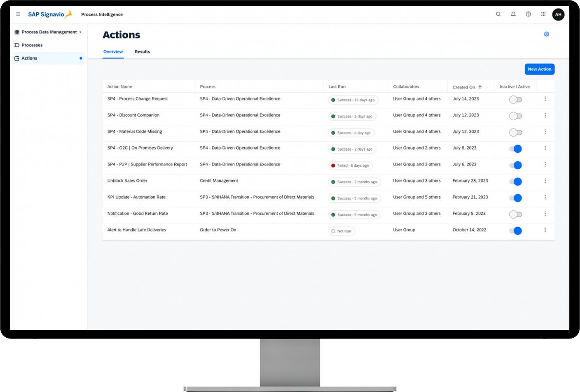Create a new action with New Action button
The width and height of the screenshot is (580, 392).
(539, 69)
